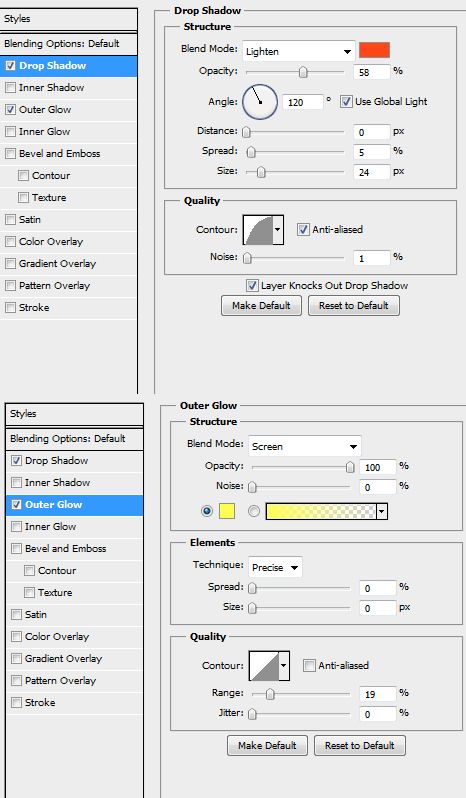Click the Outer Glow Spread slider handle
This screenshot has width=466, height=798.
point(252,588)
